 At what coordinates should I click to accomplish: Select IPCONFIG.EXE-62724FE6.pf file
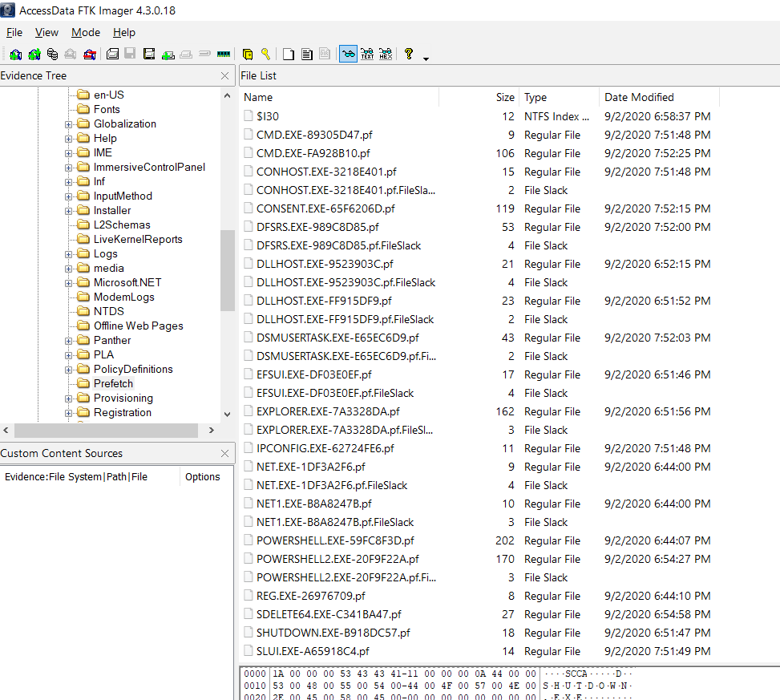[x=325, y=448]
